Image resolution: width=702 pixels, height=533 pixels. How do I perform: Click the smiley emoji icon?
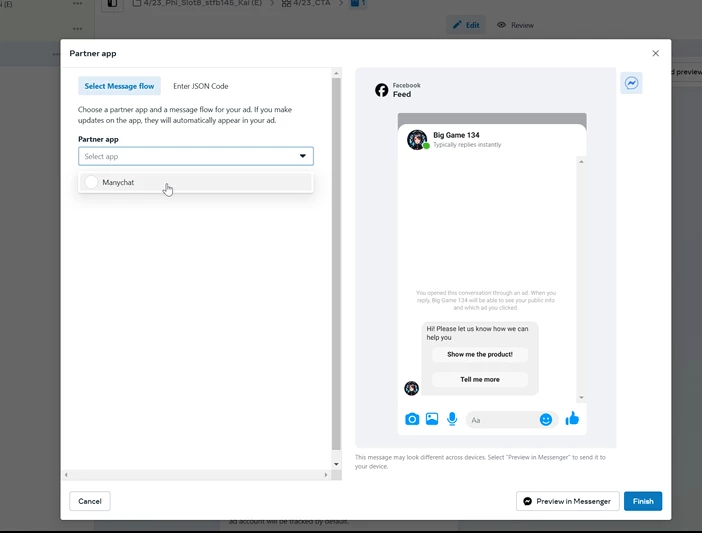click(x=546, y=419)
